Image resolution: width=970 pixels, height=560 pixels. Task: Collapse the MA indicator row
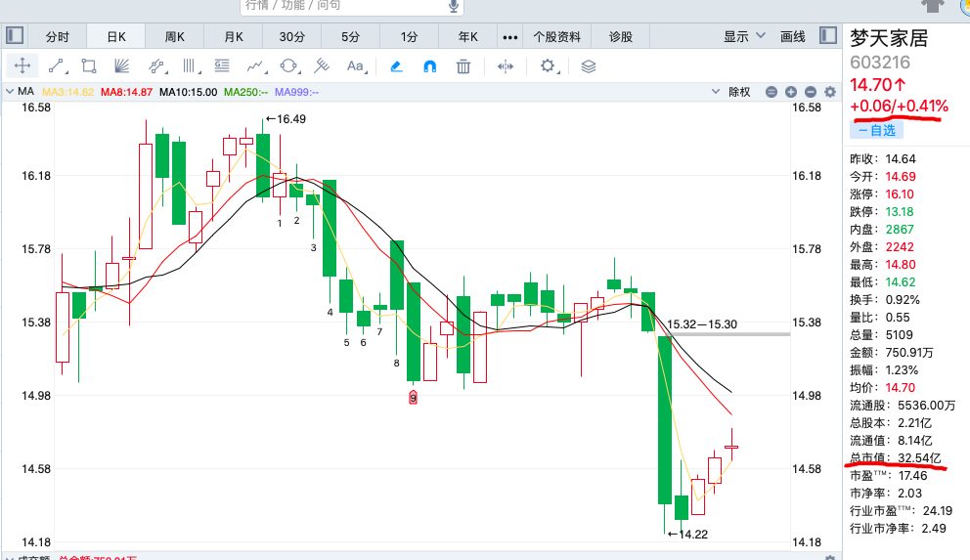point(10,92)
